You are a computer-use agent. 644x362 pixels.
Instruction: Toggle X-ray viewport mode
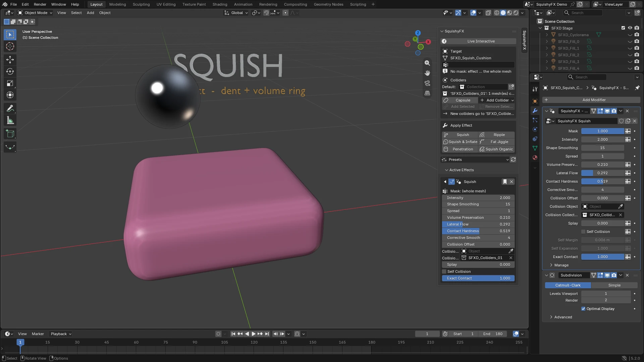(488, 13)
